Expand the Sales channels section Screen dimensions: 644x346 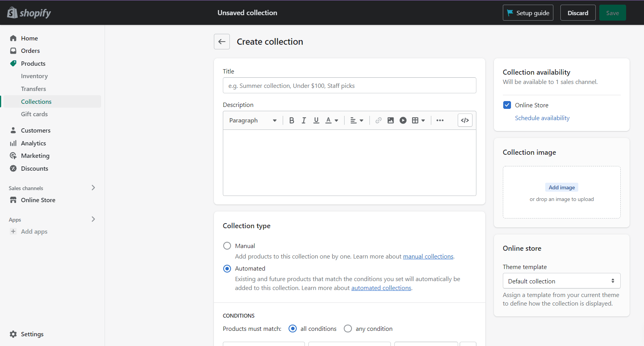pyautogui.click(x=93, y=188)
